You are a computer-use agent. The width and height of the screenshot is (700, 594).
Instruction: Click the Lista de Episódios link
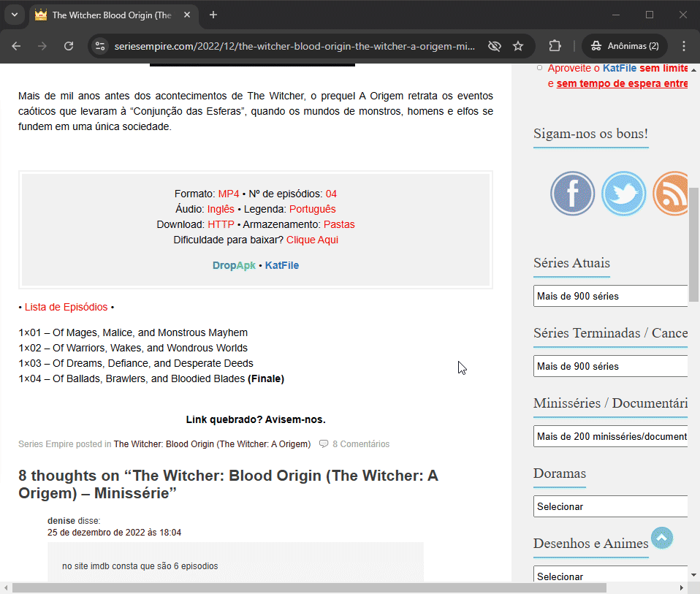point(66,307)
